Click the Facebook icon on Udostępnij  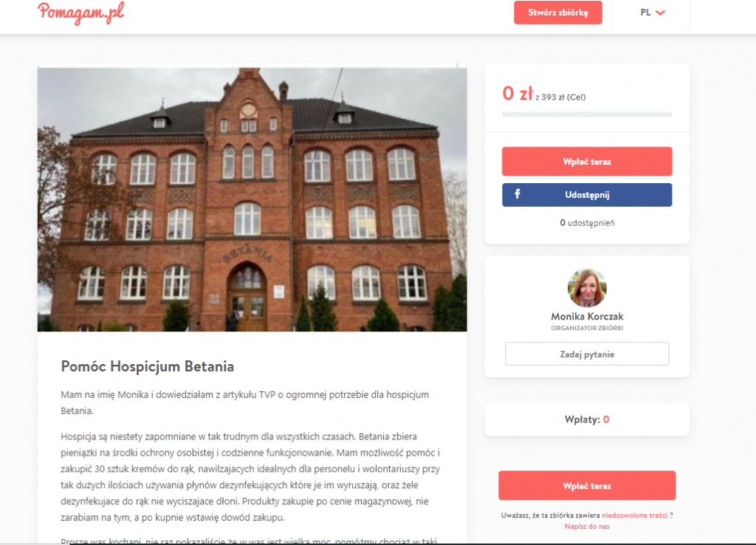click(517, 194)
